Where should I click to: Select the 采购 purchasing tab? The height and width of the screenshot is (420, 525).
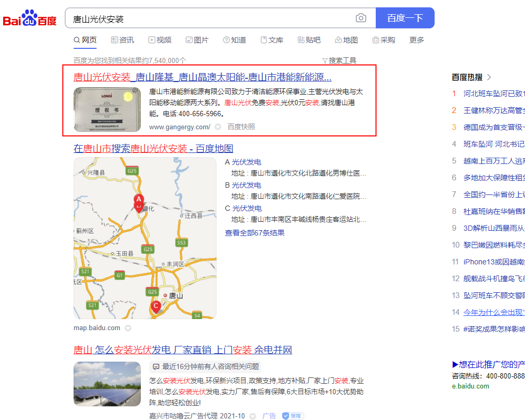(383, 40)
